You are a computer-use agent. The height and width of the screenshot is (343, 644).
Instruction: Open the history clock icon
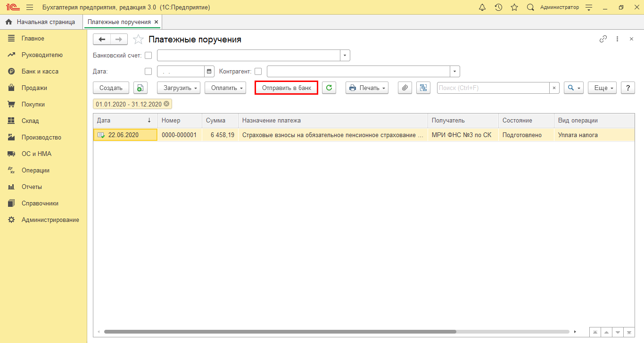click(498, 8)
